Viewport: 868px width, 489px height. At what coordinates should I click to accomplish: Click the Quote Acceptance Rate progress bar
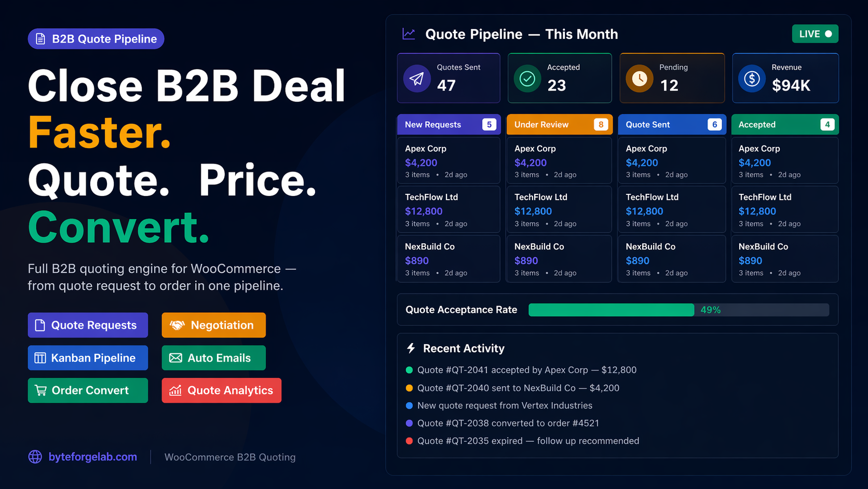[x=678, y=310]
